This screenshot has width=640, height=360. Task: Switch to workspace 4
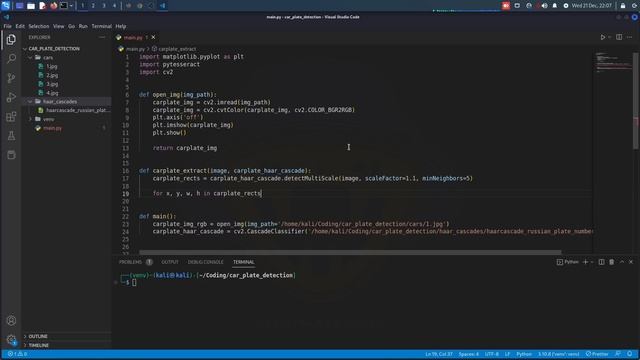click(x=114, y=6)
